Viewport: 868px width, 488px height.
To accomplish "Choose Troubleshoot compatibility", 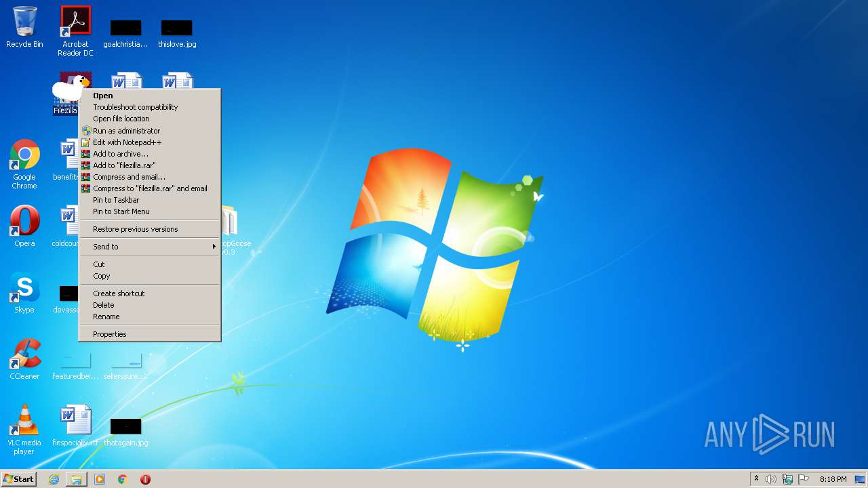I will pos(150,107).
